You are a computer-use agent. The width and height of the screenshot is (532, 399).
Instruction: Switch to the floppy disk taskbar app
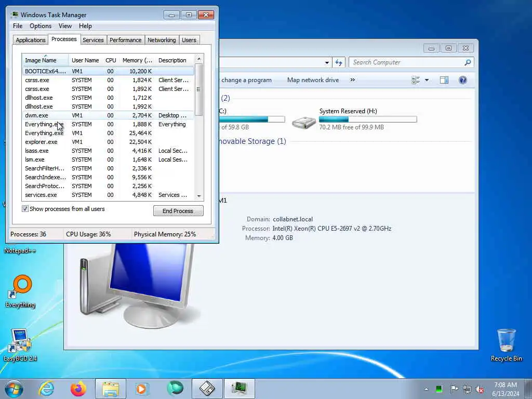coord(207,389)
